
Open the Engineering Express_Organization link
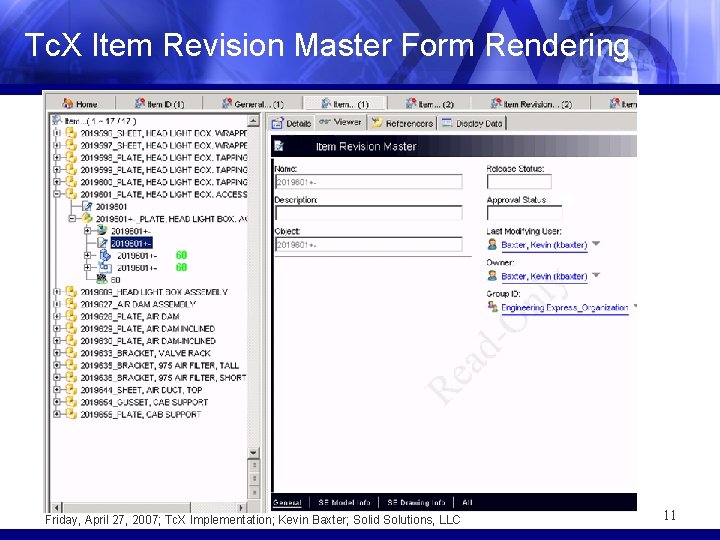[564, 307]
